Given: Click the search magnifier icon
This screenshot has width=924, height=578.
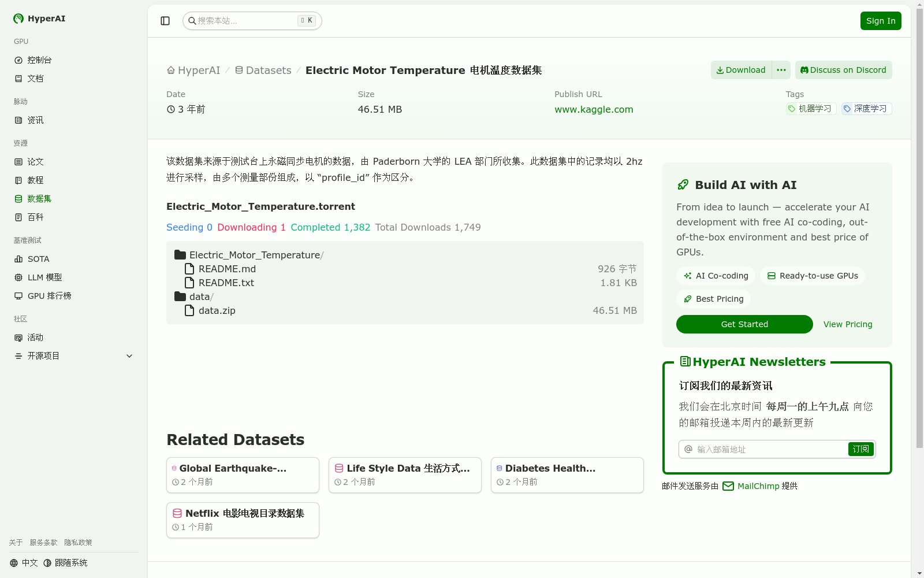Looking at the screenshot, I should [x=192, y=21].
